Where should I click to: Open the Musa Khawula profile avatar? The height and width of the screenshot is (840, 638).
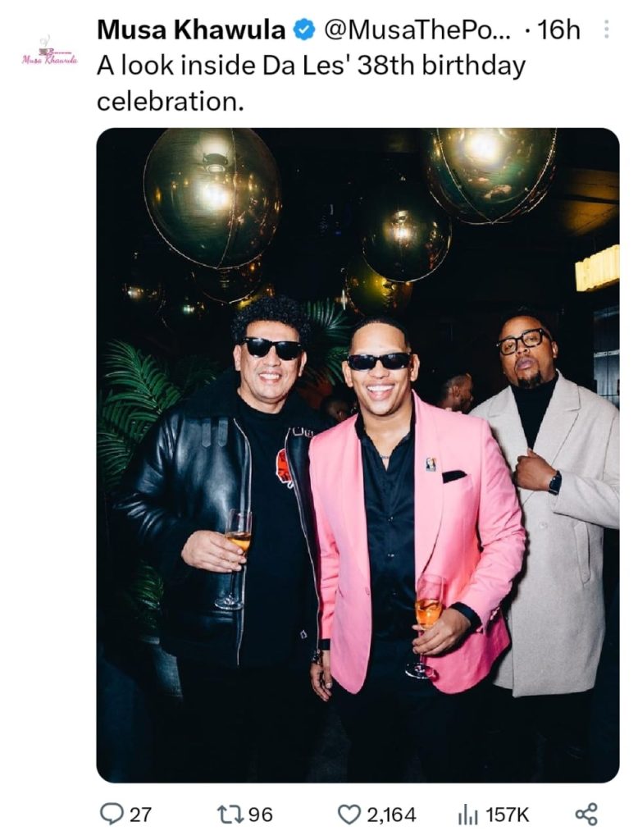point(49,52)
